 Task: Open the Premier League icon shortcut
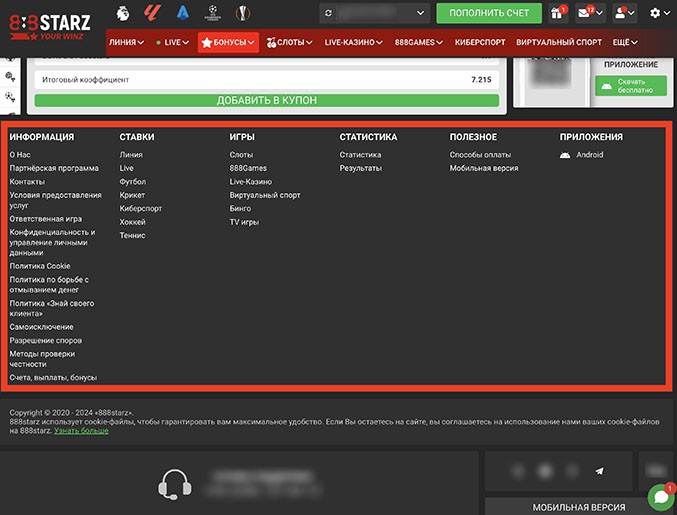(x=123, y=13)
